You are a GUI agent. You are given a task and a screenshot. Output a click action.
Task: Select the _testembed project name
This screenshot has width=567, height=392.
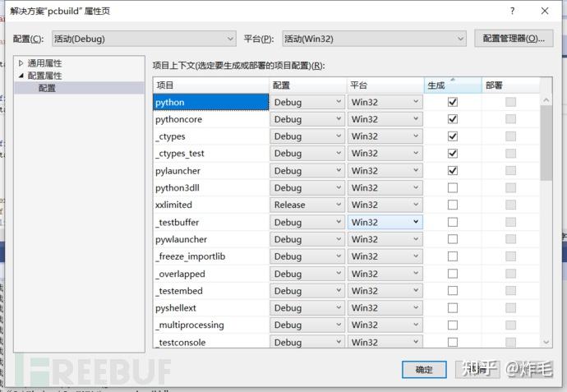179,291
